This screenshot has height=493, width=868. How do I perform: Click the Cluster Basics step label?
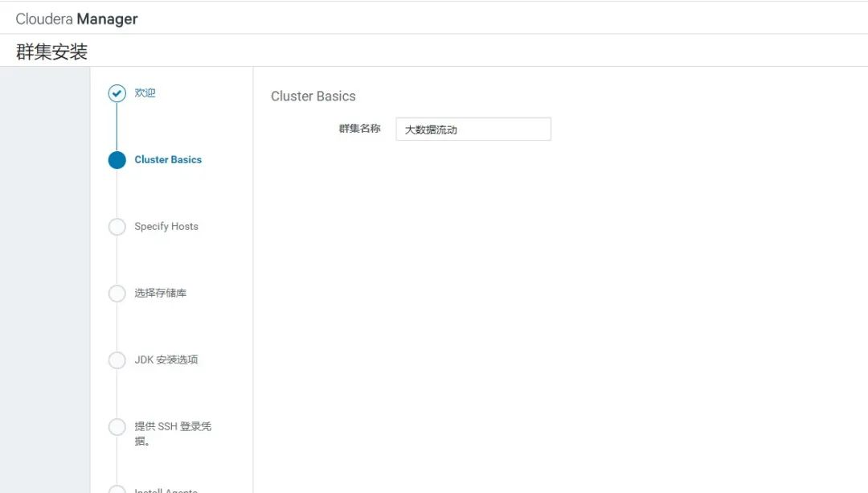click(x=170, y=160)
